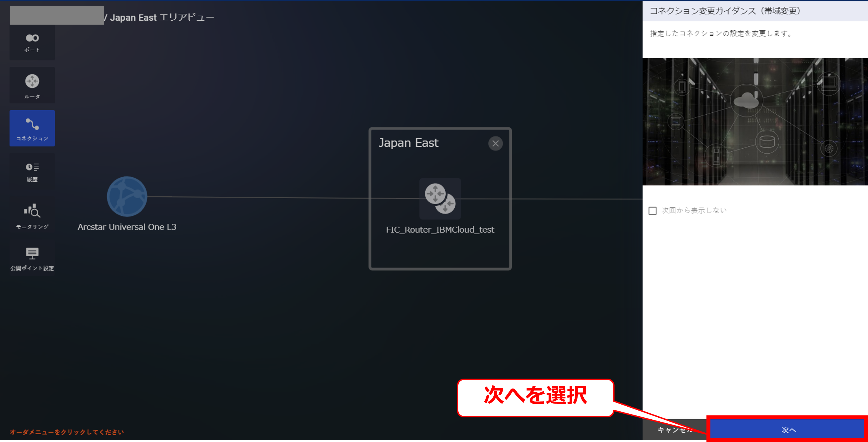Close the Japan East area box
This screenshot has height=442, width=868.
click(x=495, y=143)
